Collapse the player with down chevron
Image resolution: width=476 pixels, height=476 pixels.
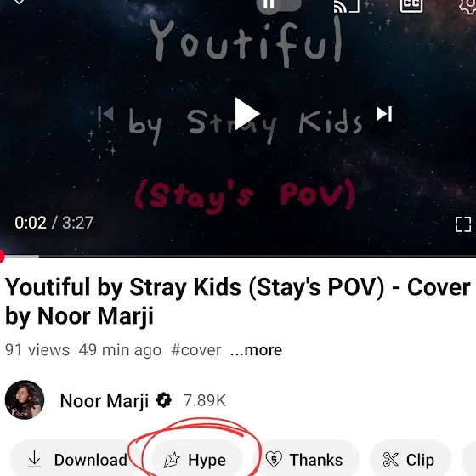pyautogui.click(x=19, y=2)
